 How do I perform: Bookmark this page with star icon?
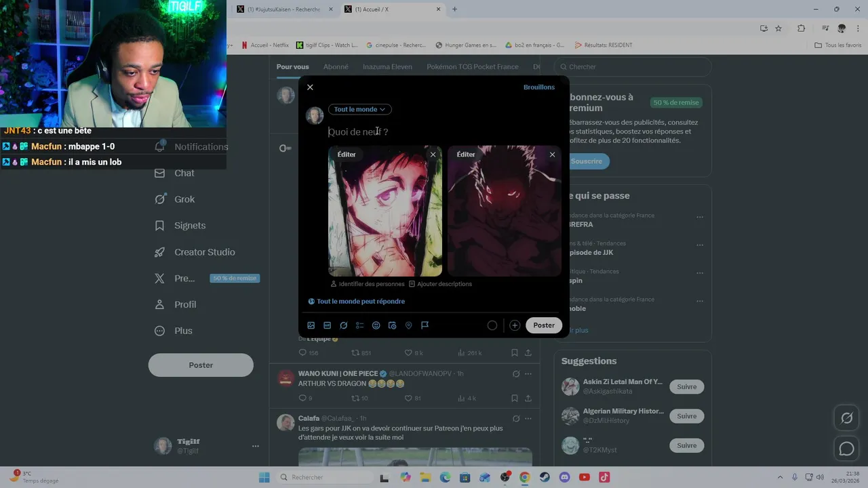click(778, 28)
